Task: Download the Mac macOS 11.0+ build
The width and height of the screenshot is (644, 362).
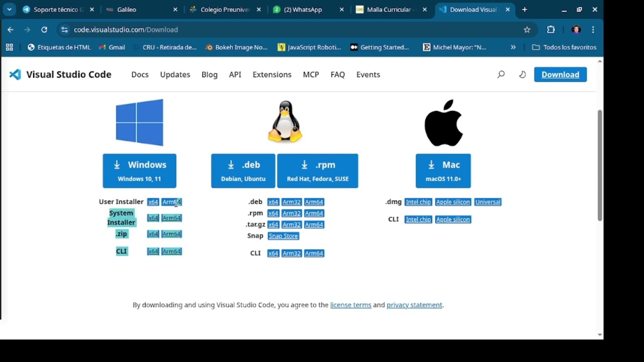Action: 443,171
